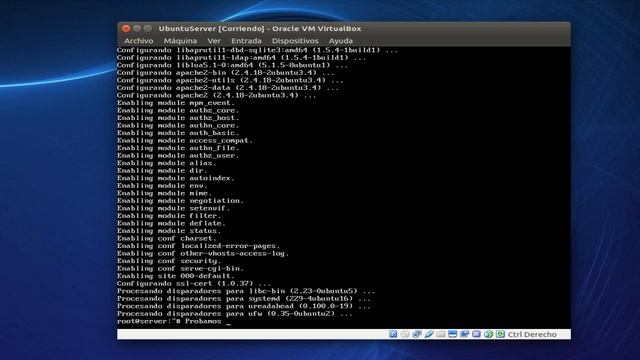
Task: Click the 'Configurando libaprutil1-ldap:amd64' line
Action: pos(242,58)
